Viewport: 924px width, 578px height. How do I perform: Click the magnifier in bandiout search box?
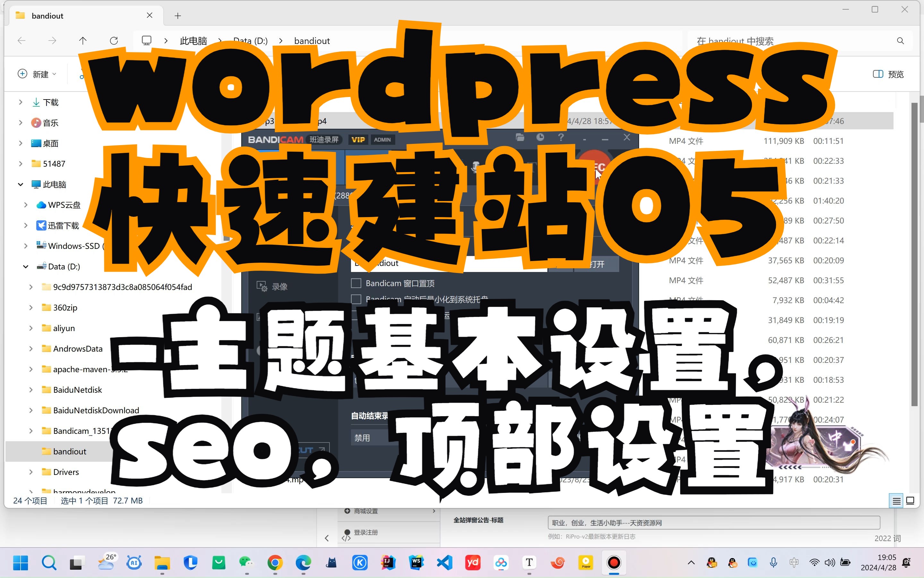click(900, 41)
